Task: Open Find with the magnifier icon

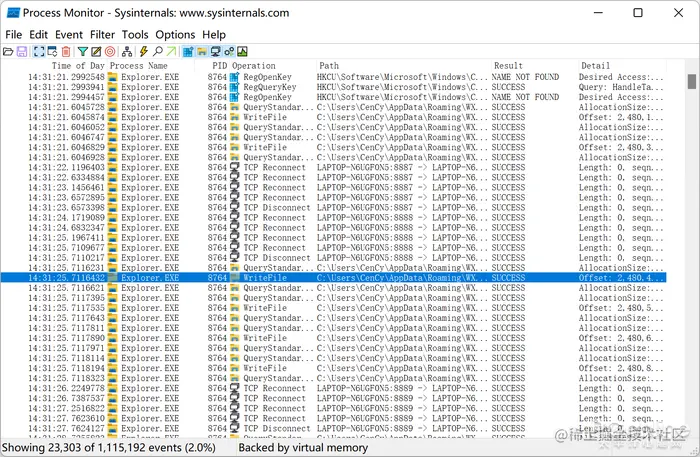Action: click(158, 52)
